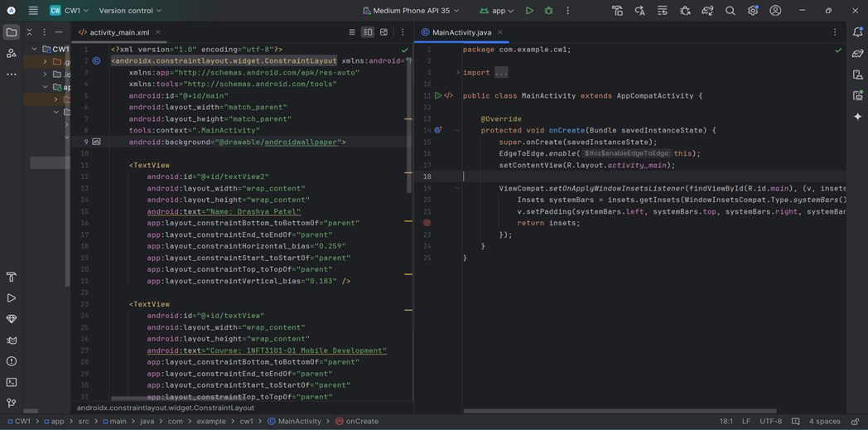Close the activity_main.xml tab

[x=157, y=32]
